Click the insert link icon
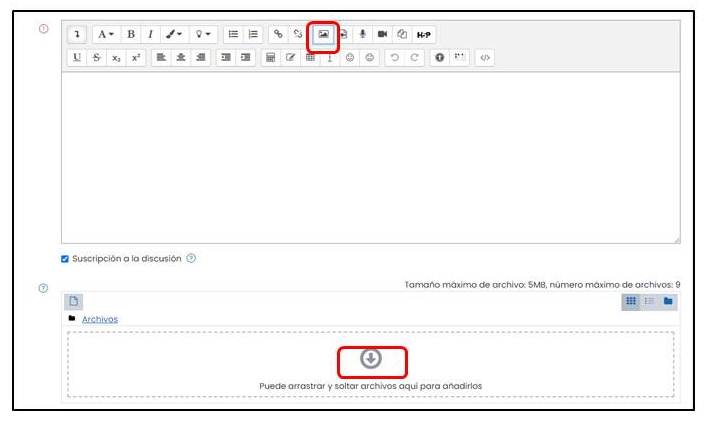The height and width of the screenshot is (426, 705). coord(278,34)
